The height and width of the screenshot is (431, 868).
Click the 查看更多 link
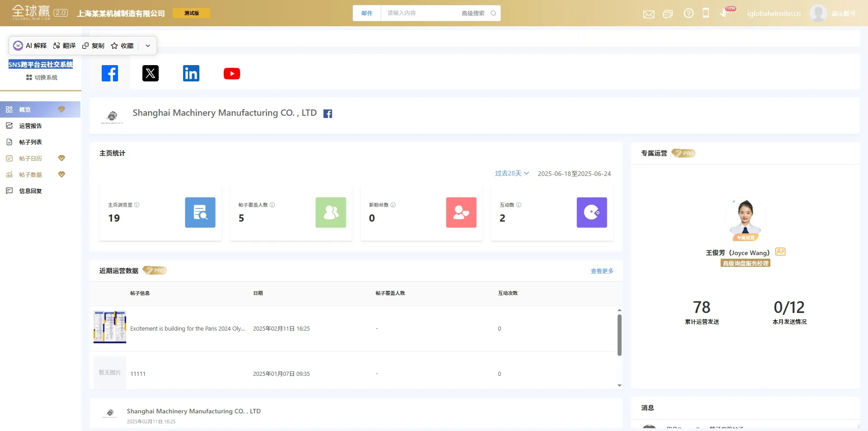tap(602, 271)
